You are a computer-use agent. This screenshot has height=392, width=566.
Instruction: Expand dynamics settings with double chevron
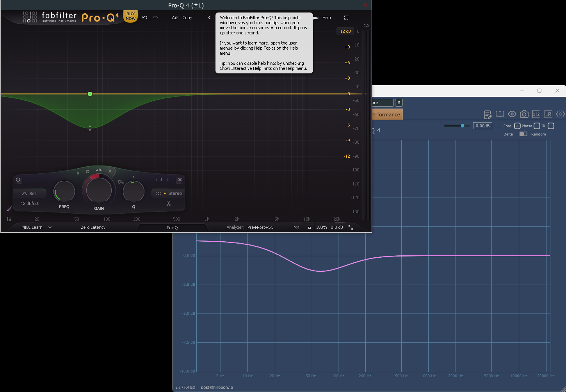tap(110, 171)
